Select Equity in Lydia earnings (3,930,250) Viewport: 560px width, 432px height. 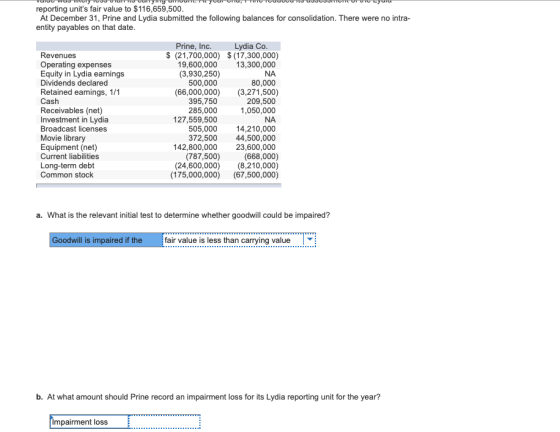199,74
